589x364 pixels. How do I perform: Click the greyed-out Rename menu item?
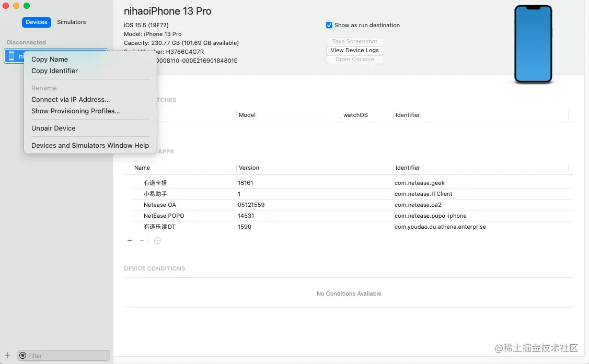pyautogui.click(x=44, y=88)
